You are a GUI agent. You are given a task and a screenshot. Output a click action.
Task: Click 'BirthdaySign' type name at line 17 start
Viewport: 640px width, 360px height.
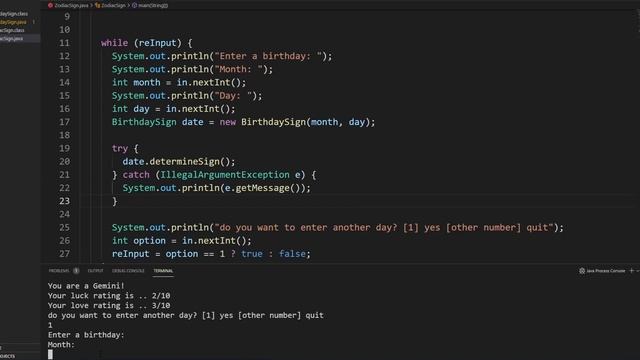(144, 122)
